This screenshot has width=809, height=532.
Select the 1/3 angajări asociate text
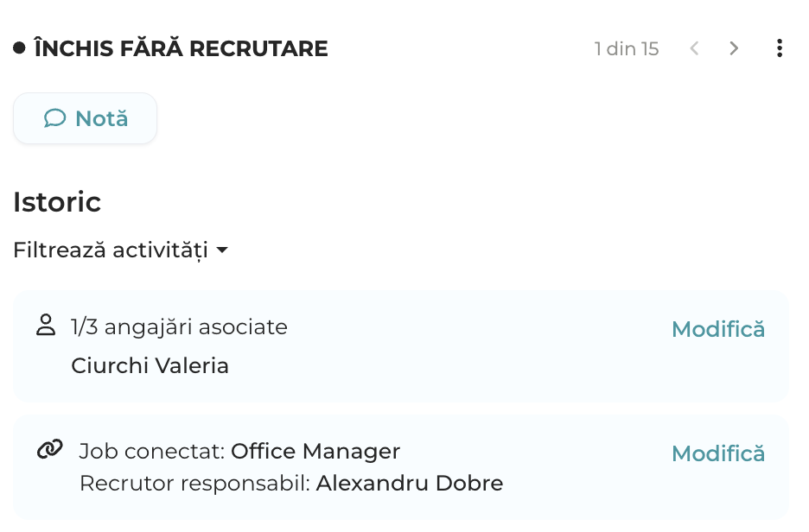tap(179, 327)
